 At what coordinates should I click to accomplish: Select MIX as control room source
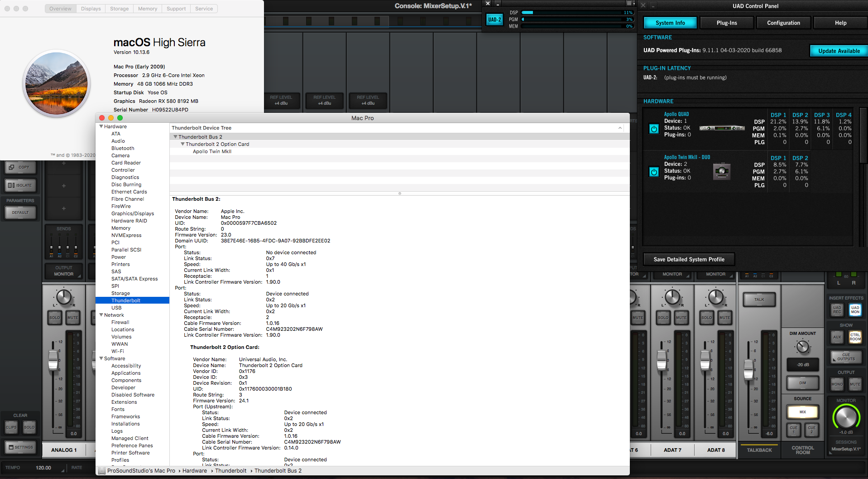coord(803,412)
